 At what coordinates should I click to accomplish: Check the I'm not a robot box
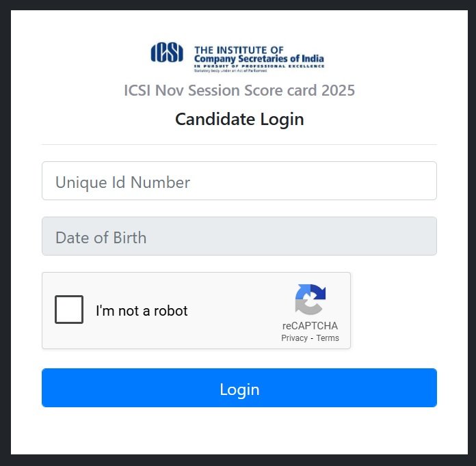click(x=69, y=310)
